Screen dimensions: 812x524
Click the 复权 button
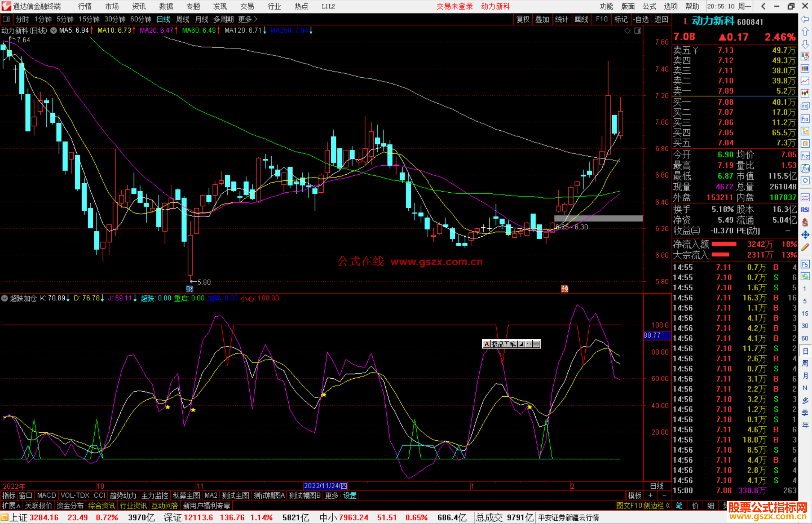[x=523, y=19]
